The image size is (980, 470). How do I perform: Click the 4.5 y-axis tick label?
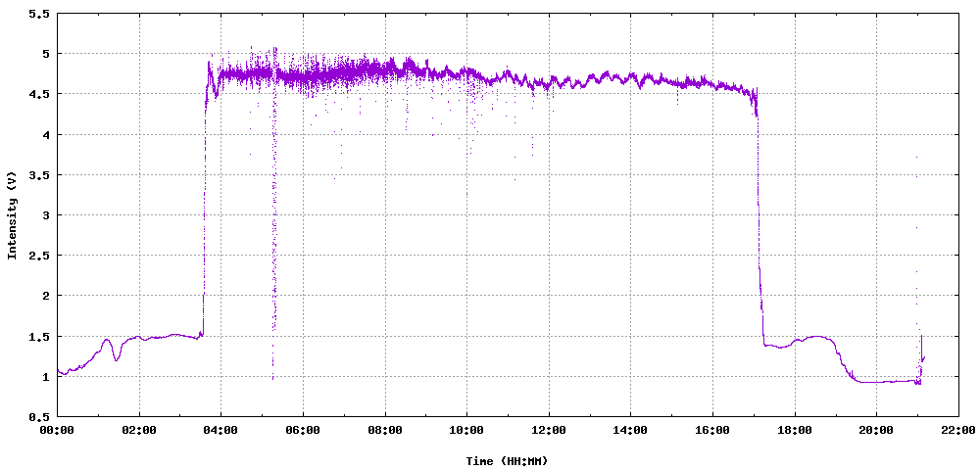pos(39,94)
